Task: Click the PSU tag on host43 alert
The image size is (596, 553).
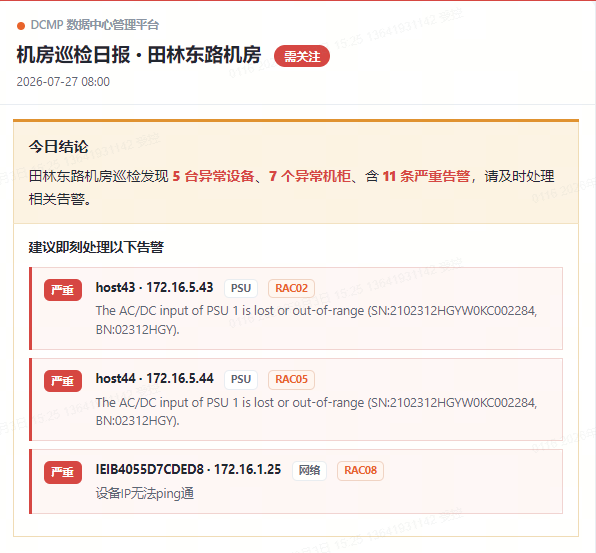Action: pyautogui.click(x=241, y=288)
